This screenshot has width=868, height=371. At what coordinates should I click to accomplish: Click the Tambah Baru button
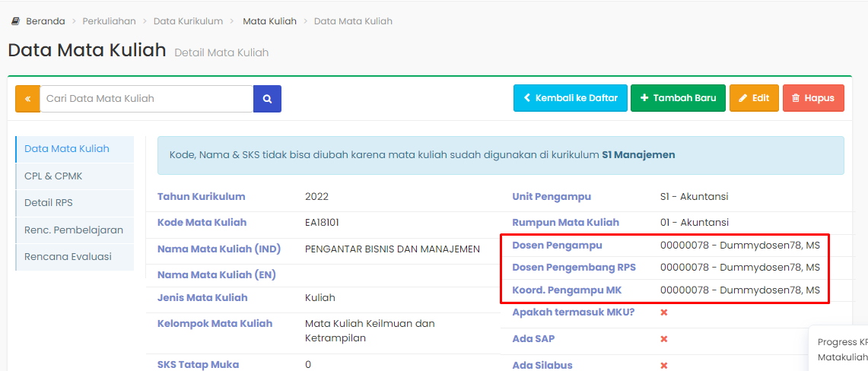[678, 98]
